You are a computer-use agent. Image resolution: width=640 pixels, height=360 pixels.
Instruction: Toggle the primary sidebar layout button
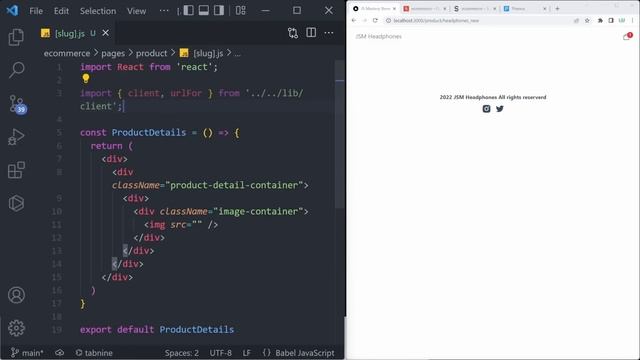[189, 10]
